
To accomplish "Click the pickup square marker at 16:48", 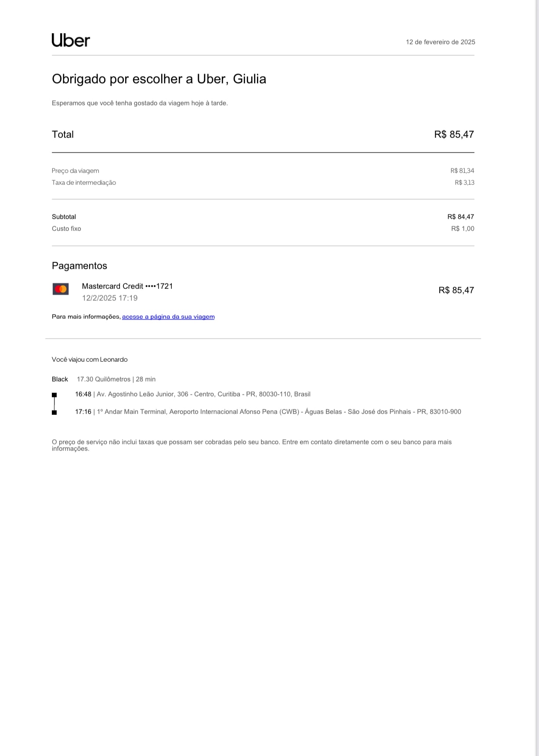I will click(54, 395).
